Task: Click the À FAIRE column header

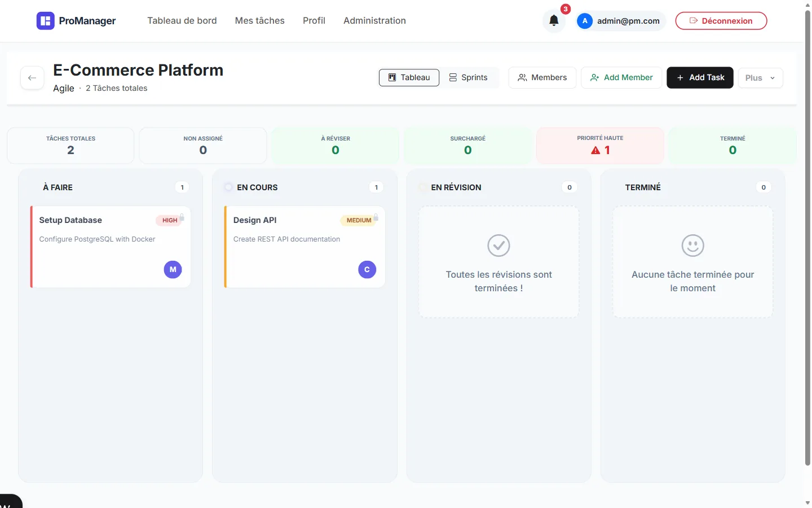Action: pos(58,187)
